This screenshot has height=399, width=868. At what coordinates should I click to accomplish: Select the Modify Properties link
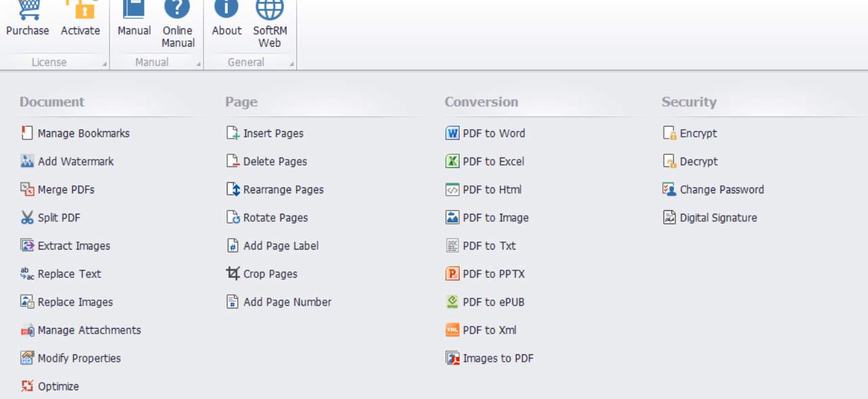[x=80, y=358]
